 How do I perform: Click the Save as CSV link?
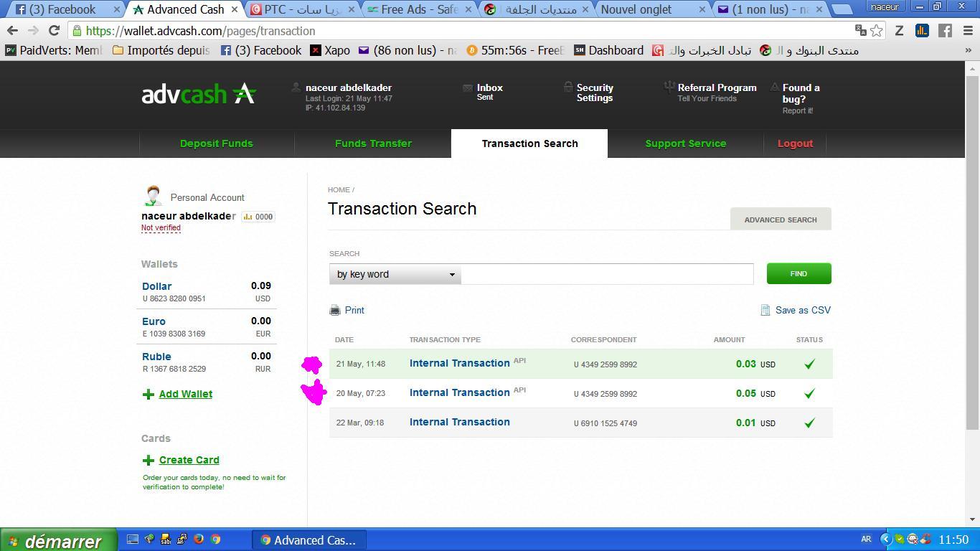click(803, 310)
